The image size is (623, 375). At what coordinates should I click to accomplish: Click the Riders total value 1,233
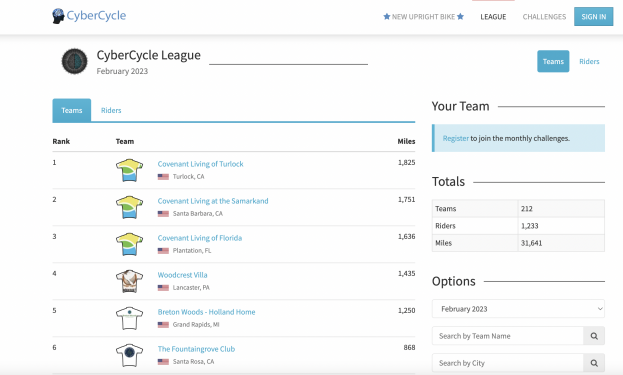[530, 226]
